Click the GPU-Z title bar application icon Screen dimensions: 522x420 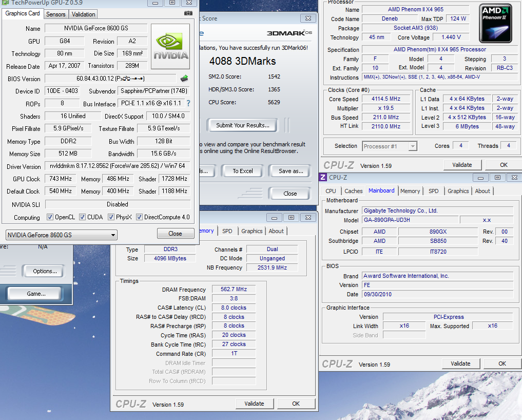click(x=5, y=3)
